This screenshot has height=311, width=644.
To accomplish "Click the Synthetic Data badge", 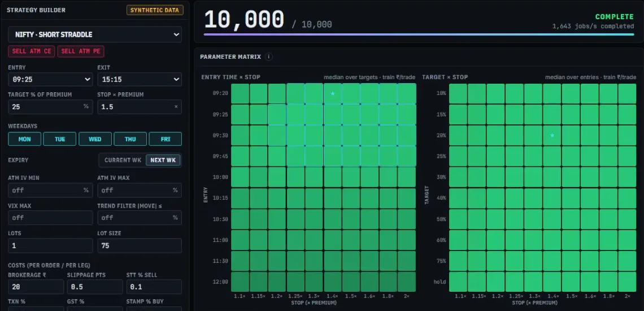I will click(x=155, y=10).
